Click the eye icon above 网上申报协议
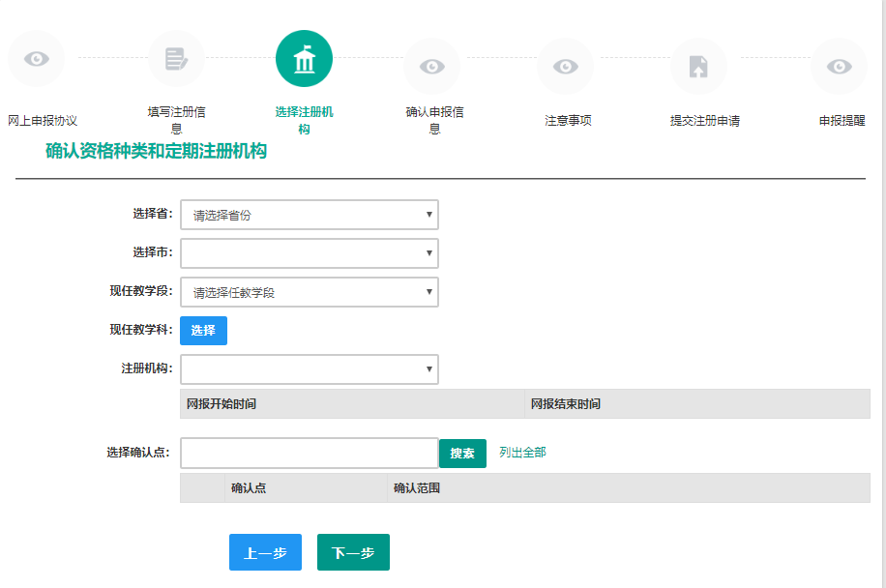Image resolution: width=886 pixels, height=588 pixels. point(36,59)
